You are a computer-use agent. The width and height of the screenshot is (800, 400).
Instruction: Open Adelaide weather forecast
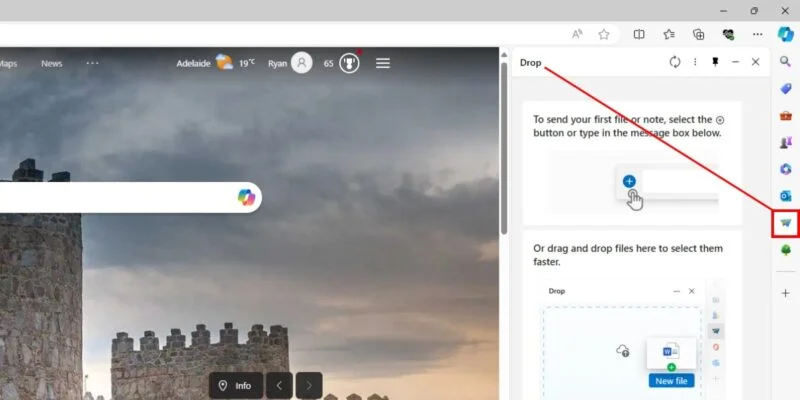(x=215, y=63)
